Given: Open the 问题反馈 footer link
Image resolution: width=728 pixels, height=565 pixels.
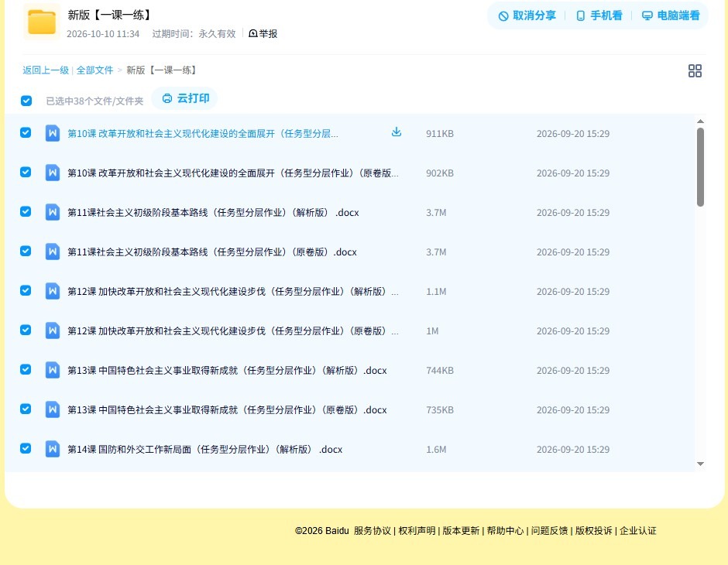Looking at the screenshot, I should pos(549,531).
